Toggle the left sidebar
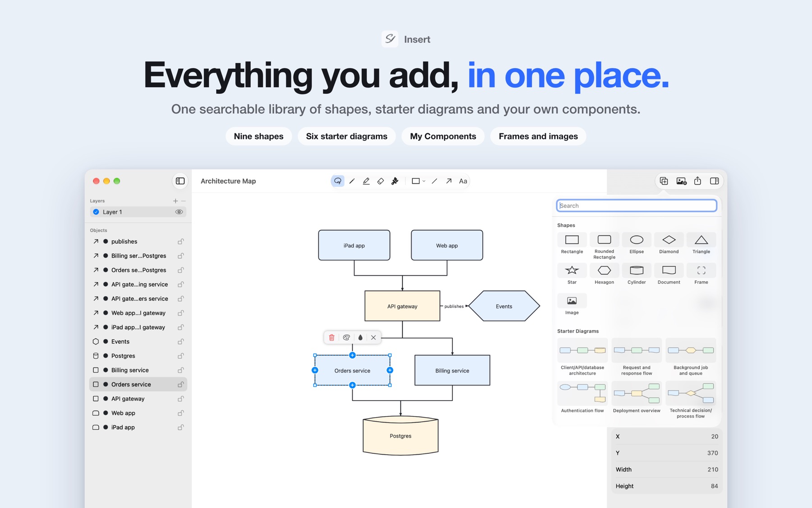 (x=180, y=181)
